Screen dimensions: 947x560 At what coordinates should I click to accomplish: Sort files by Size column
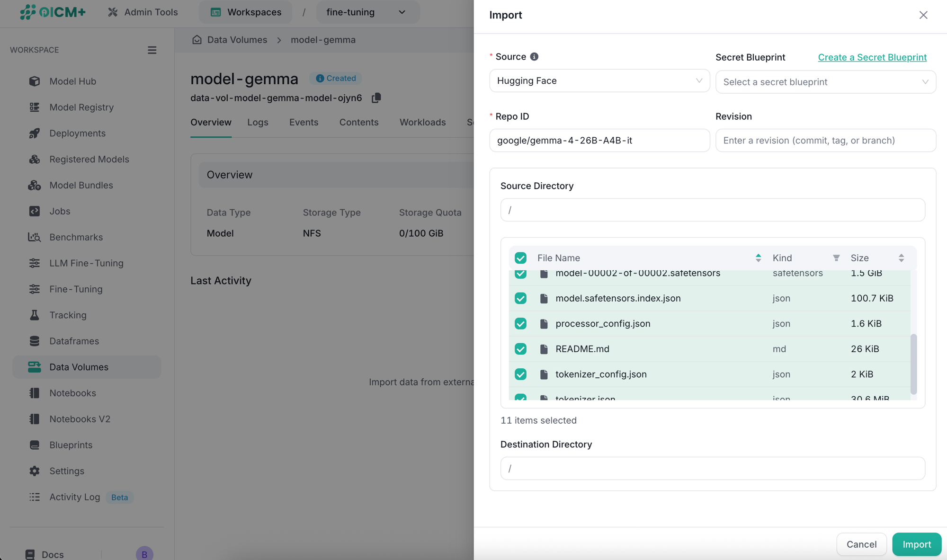point(901,258)
